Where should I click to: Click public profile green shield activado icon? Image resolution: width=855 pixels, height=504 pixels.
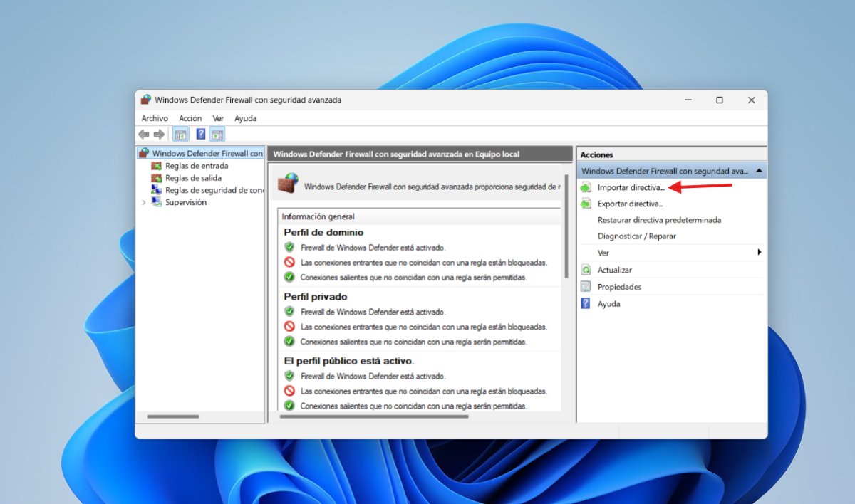(x=289, y=375)
